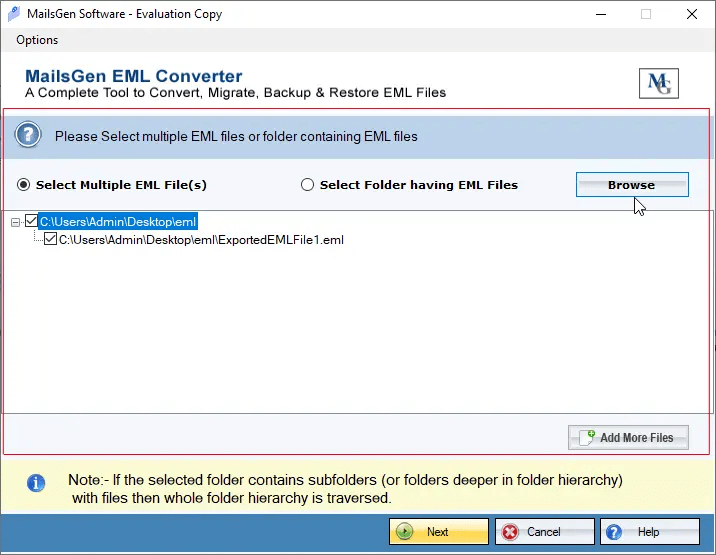Click empty space in the file list

pyautogui.click(x=350, y=340)
